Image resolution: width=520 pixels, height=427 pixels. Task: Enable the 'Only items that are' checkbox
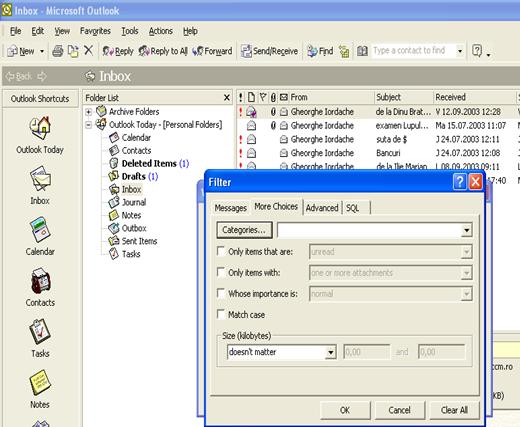coord(221,251)
